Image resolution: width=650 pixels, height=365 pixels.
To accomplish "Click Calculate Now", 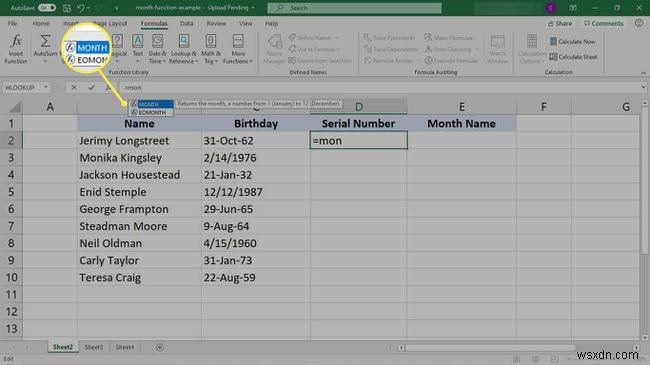I will (x=572, y=41).
